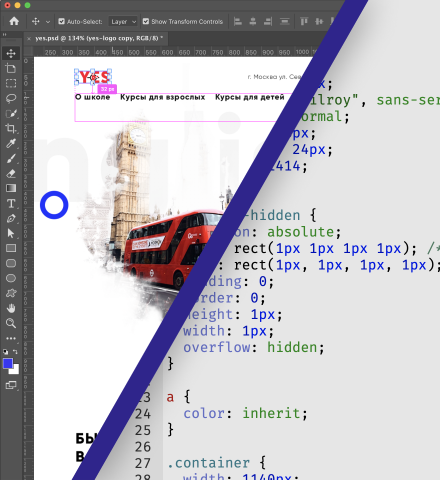Open the white background color swatch
This screenshot has width=440, height=480.
point(15,370)
